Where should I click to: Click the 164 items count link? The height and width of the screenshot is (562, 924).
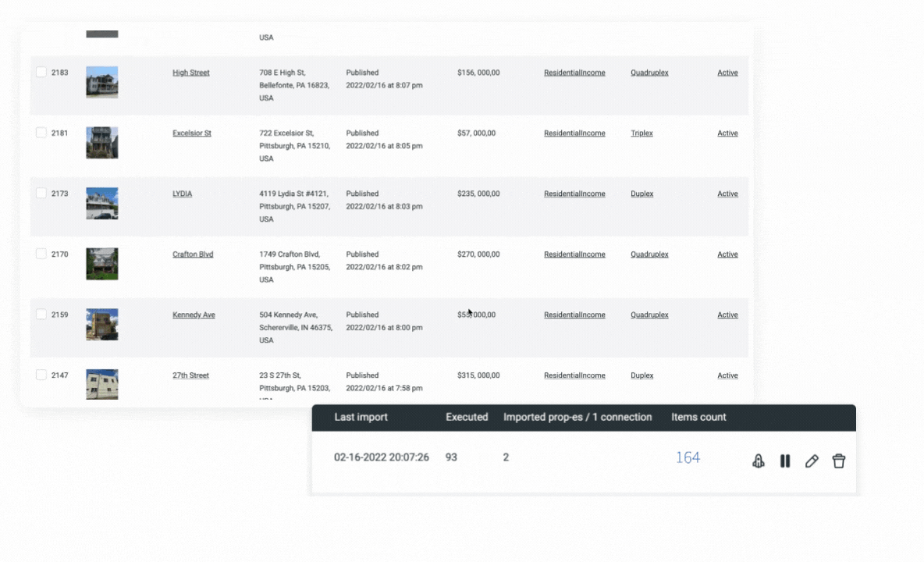pos(688,457)
